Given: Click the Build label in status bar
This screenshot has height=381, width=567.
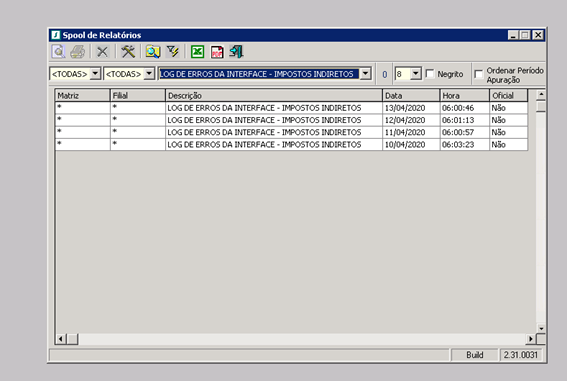Looking at the screenshot, I should (475, 355).
